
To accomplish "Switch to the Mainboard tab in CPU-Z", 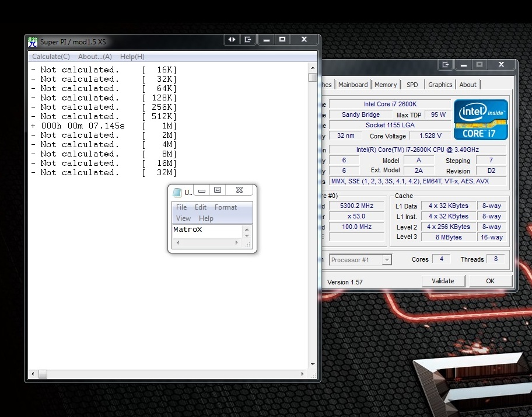I will (353, 85).
